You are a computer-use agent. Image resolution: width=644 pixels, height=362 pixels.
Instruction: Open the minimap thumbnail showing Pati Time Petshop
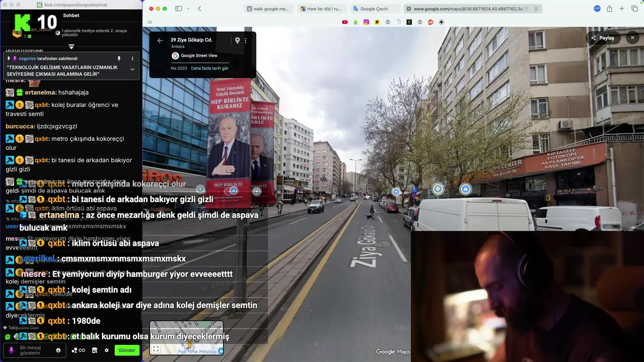(x=187, y=338)
